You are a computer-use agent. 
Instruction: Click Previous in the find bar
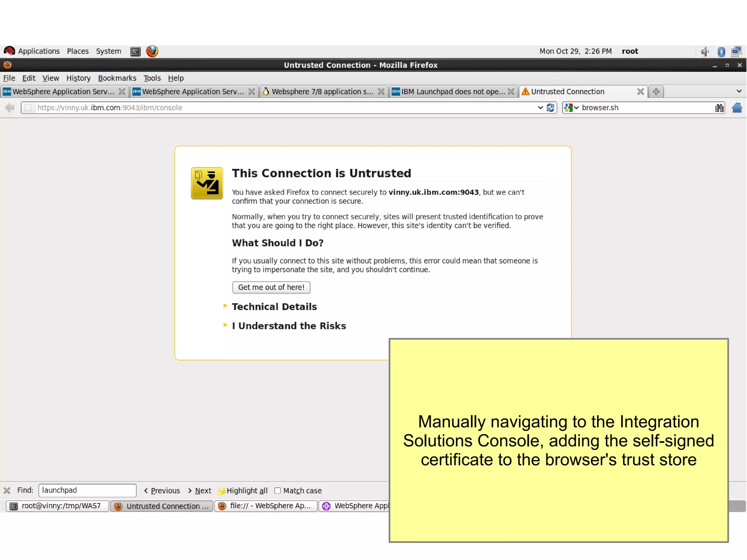(162, 491)
